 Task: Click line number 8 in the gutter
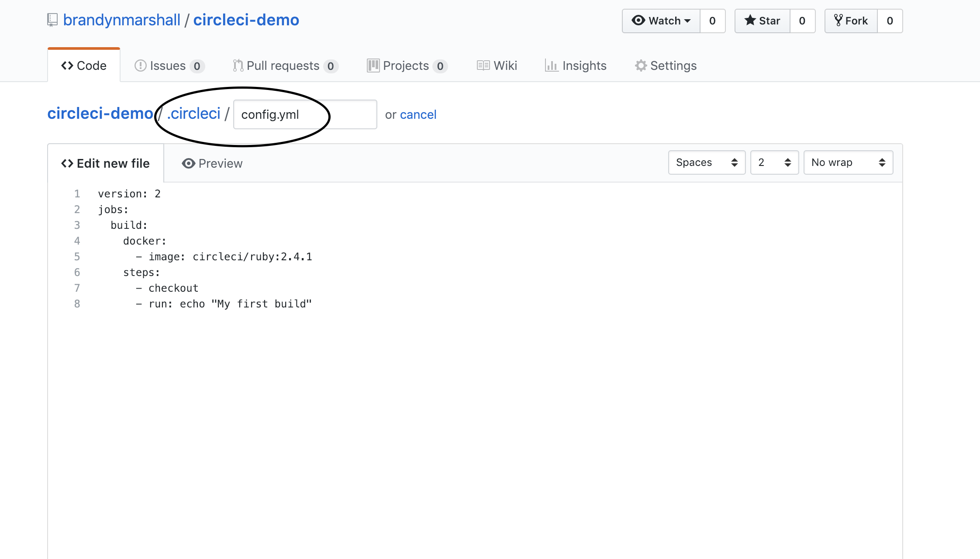tap(77, 304)
